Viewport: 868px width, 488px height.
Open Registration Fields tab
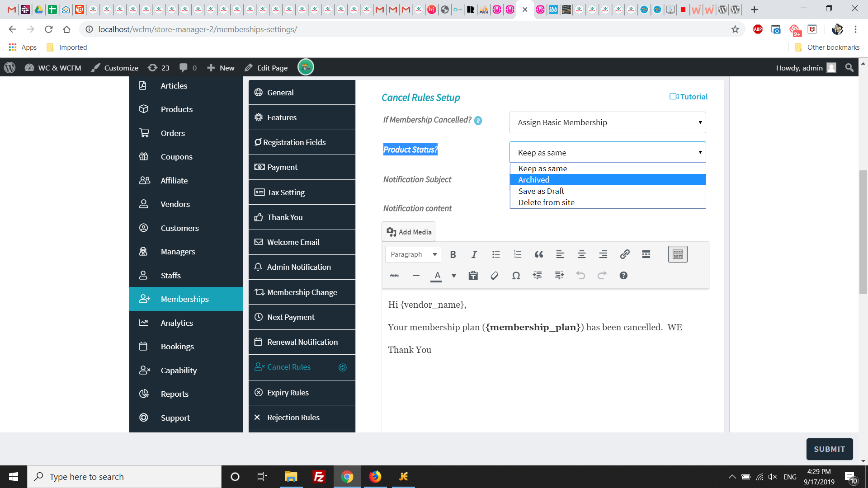[x=302, y=142]
